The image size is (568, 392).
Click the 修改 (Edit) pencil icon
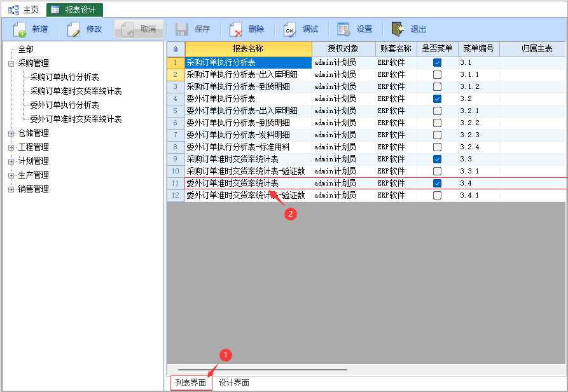pyautogui.click(x=74, y=29)
